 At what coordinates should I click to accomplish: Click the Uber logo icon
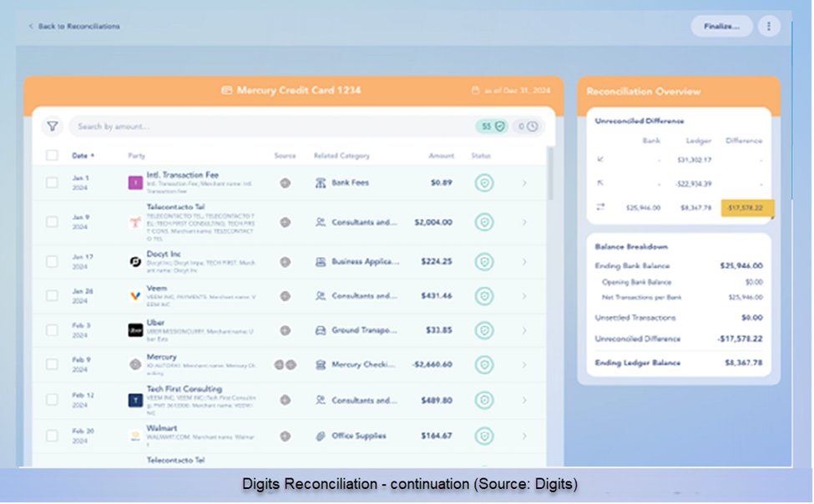point(135,330)
